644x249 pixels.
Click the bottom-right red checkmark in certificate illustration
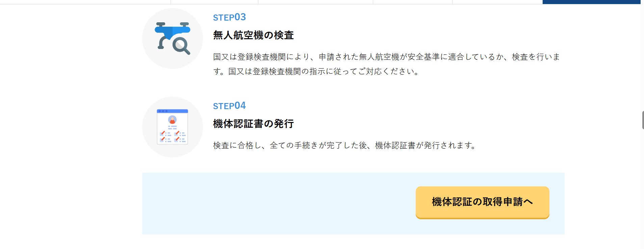(x=177, y=139)
